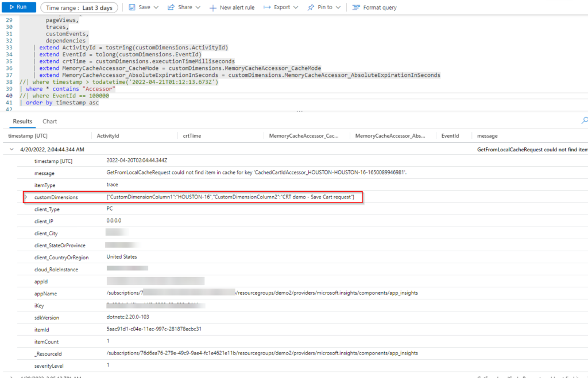Viewport: 588px width, 378px height.
Task: Click editor line number 40
Action: pyautogui.click(x=9, y=96)
